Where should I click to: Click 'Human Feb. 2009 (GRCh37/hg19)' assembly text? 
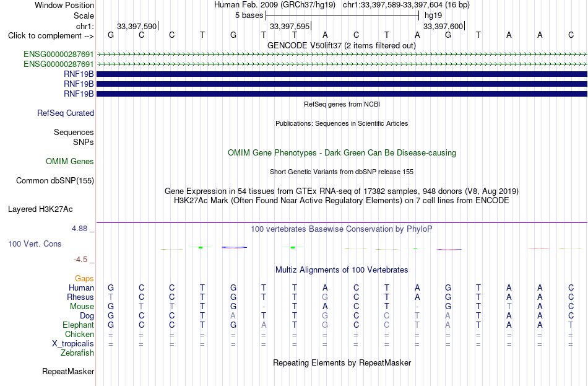click(x=274, y=5)
